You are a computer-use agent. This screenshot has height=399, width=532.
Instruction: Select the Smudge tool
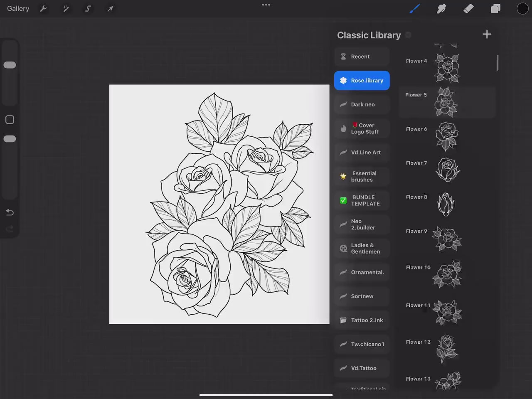(x=441, y=9)
